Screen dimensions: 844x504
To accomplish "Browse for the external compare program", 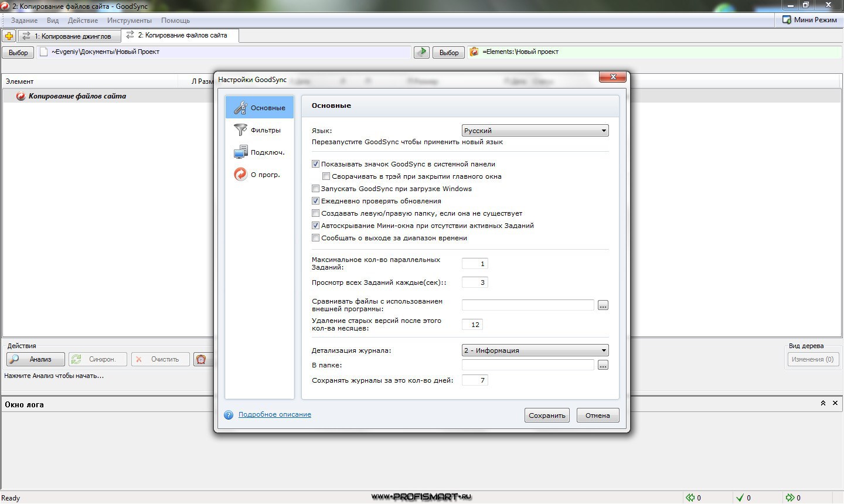I will coord(603,305).
